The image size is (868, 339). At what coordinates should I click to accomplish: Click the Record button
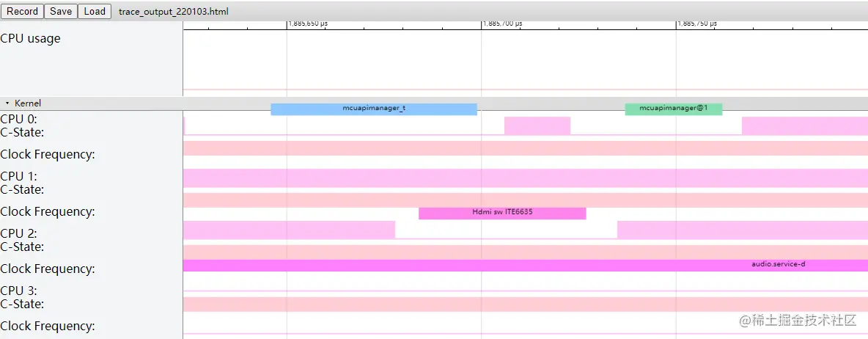pos(22,11)
